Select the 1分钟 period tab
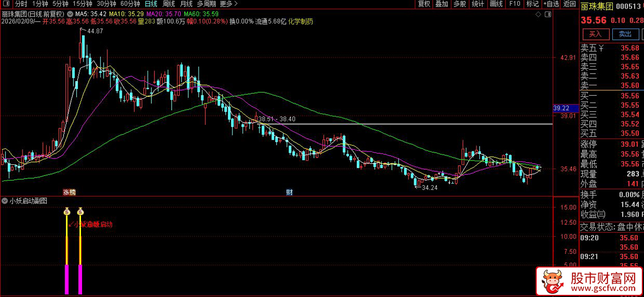This screenshot has height=297, width=644. pyautogui.click(x=40, y=4)
